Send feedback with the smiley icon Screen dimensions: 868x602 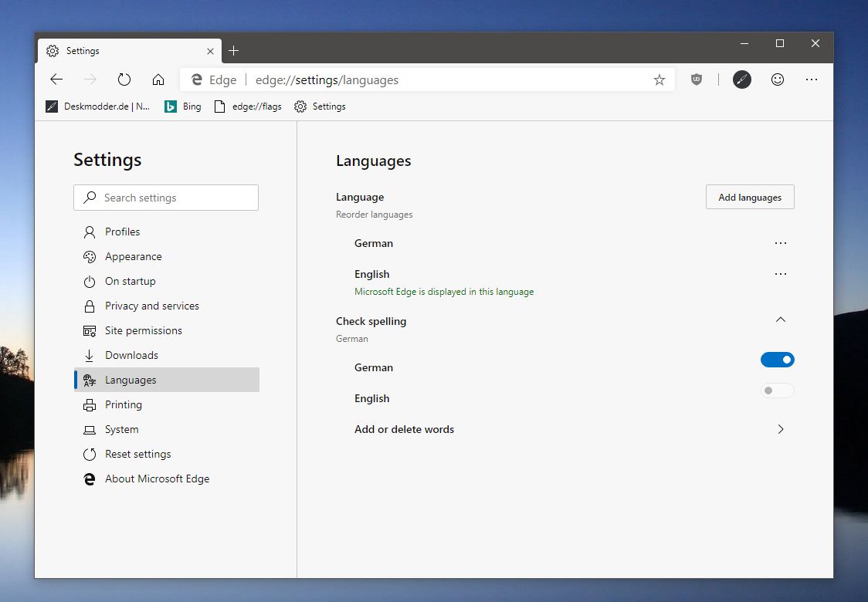point(777,79)
